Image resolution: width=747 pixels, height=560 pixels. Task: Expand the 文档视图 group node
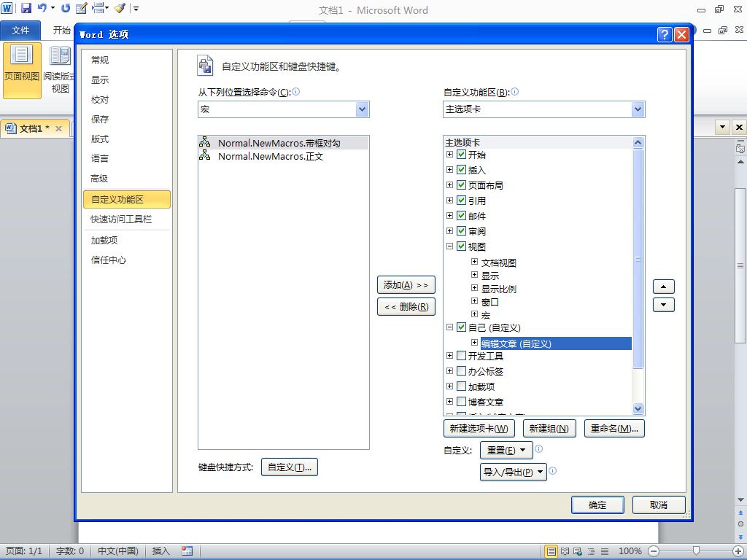pos(474,262)
